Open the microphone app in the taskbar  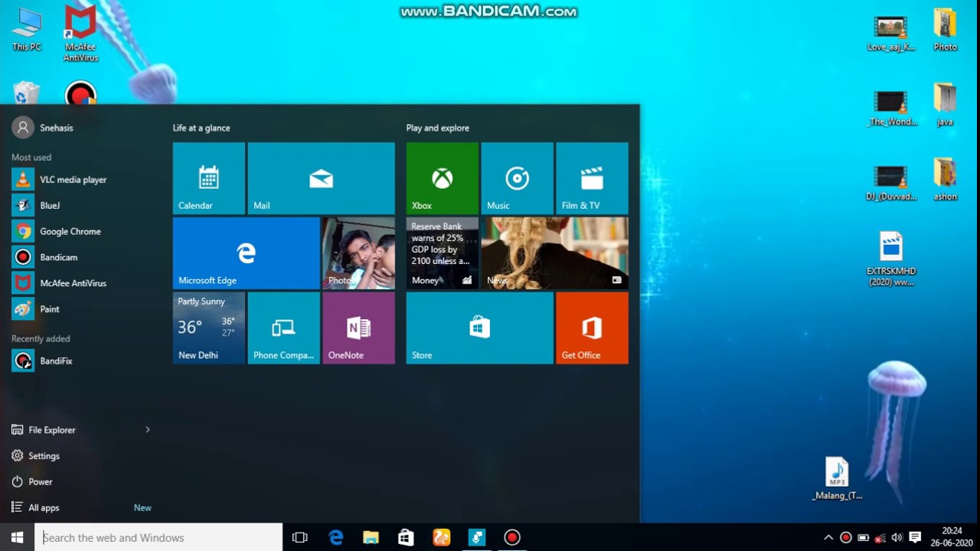click(477, 537)
